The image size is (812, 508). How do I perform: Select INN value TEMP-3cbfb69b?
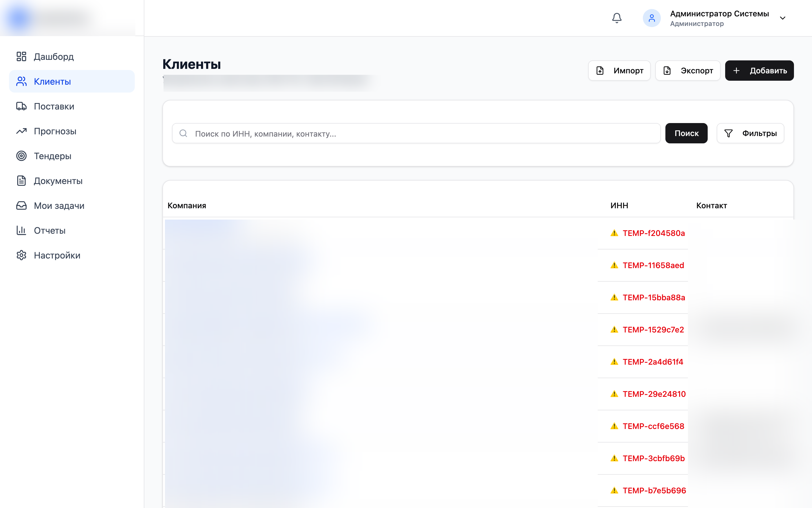(x=654, y=459)
